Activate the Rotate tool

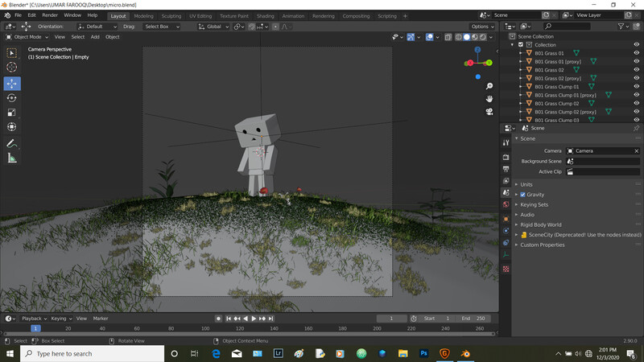[x=12, y=97]
